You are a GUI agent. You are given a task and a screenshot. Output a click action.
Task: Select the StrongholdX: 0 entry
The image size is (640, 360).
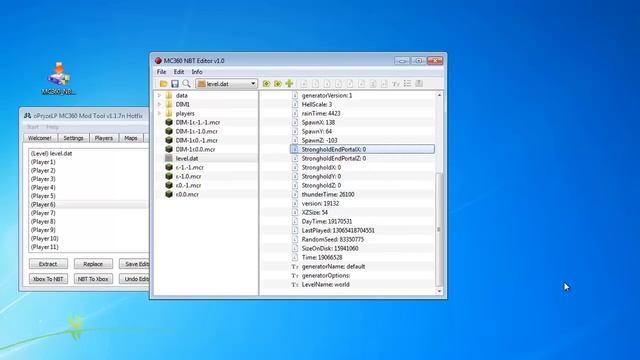click(321, 167)
